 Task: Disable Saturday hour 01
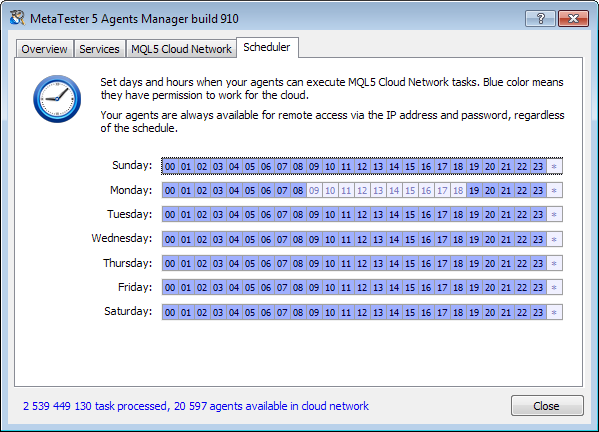coord(186,312)
